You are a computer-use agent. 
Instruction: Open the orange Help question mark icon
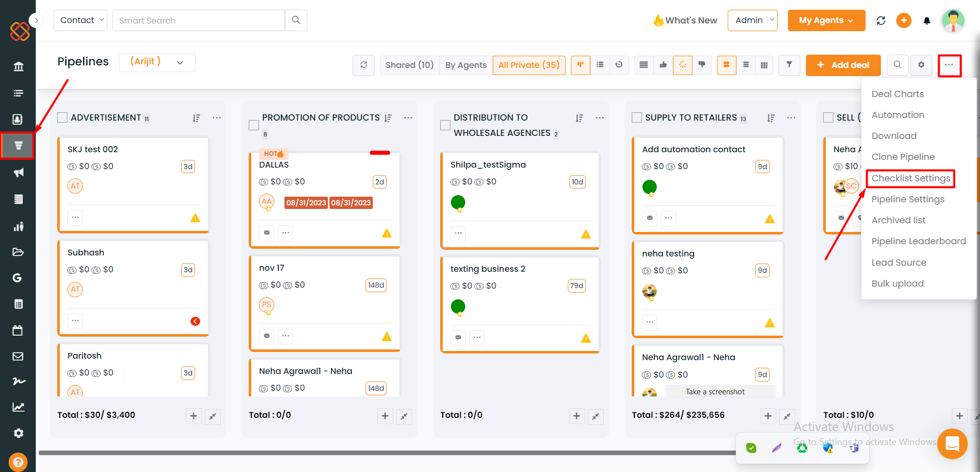(x=18, y=462)
